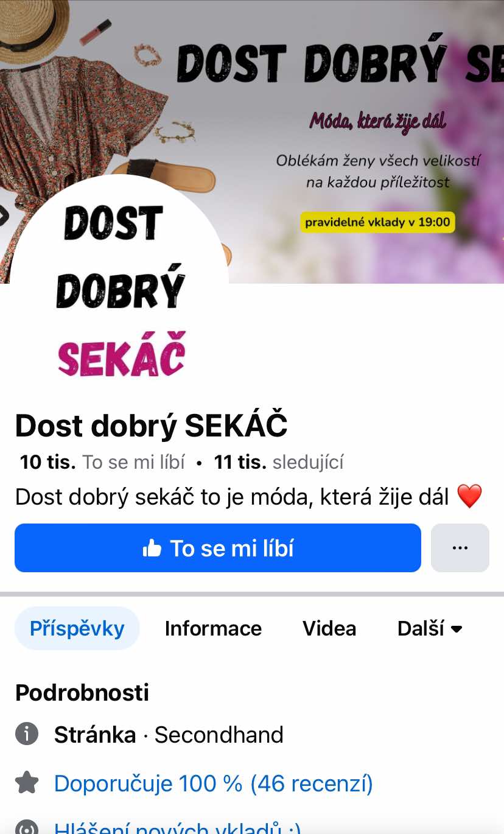
Task: Click the Další arrow chevron
Action: (457, 629)
